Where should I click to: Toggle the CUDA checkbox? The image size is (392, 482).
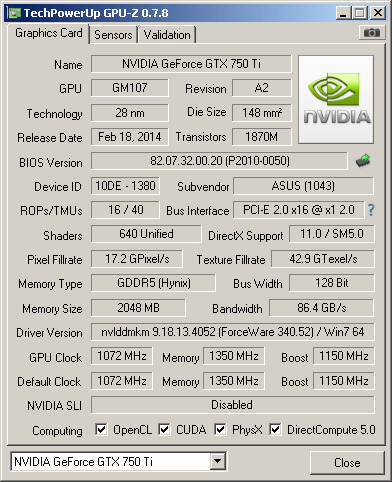pos(164,429)
